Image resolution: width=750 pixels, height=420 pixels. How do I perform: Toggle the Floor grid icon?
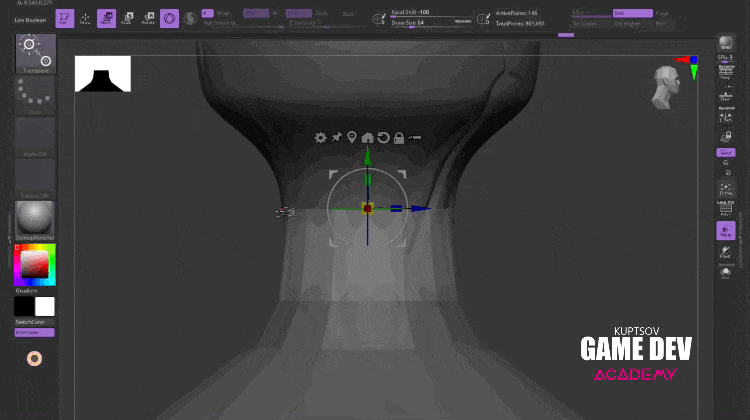(x=726, y=95)
